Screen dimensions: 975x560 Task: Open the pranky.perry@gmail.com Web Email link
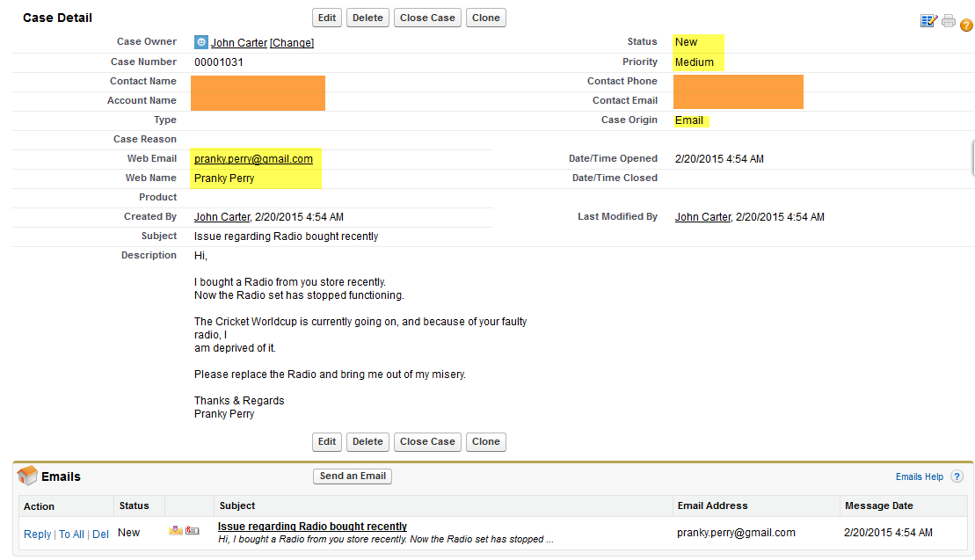253,159
